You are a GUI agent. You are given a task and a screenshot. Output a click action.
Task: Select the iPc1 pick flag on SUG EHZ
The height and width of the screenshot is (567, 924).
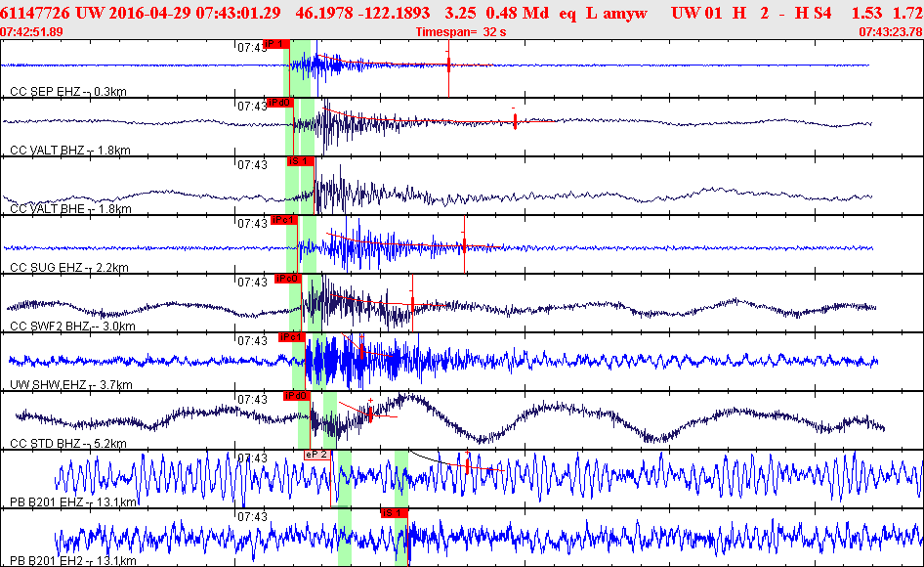pos(284,220)
